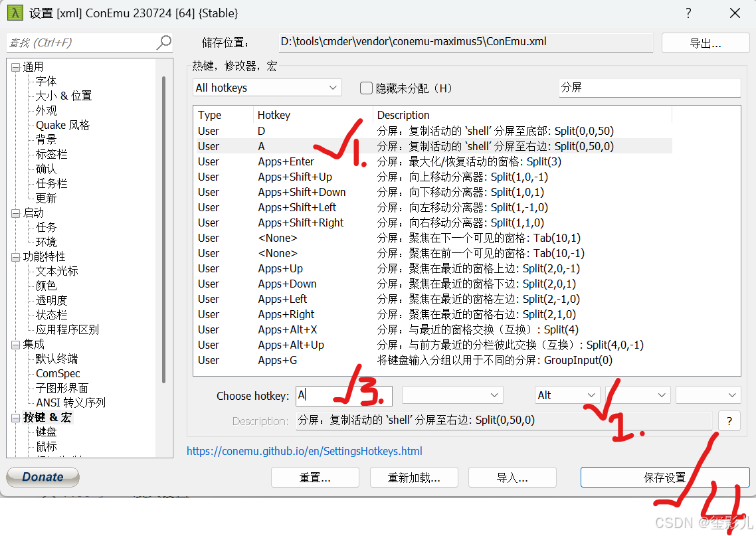756x536 pixels.
Task: Select the Apps+Shift+Left hotkey row
Action: click(433, 207)
